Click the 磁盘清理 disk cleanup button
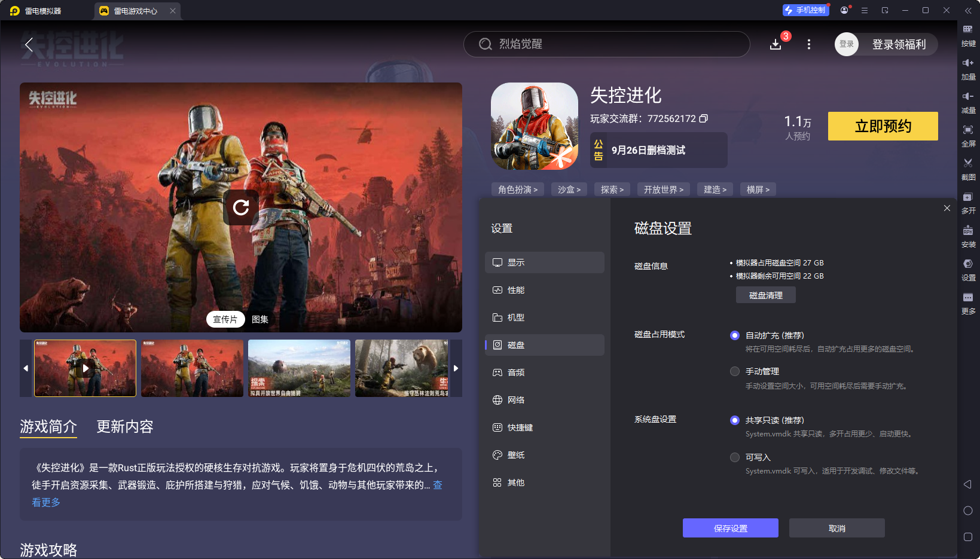 765,295
